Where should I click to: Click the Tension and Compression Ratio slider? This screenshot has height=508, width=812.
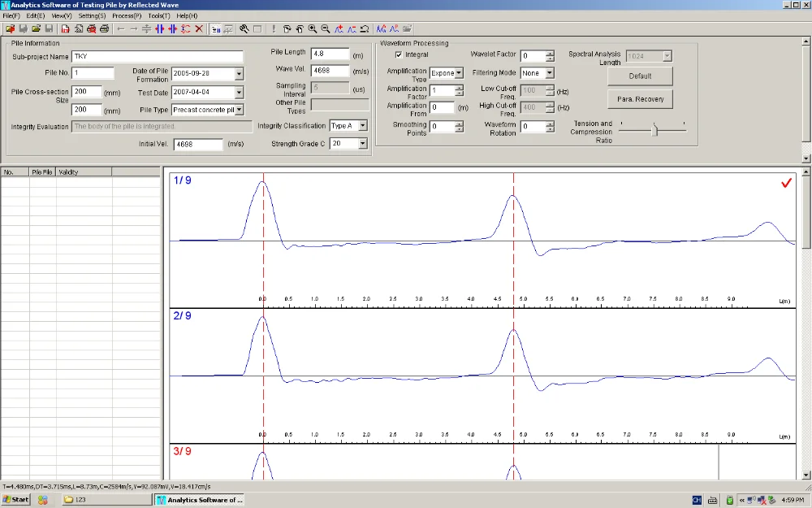coord(654,129)
